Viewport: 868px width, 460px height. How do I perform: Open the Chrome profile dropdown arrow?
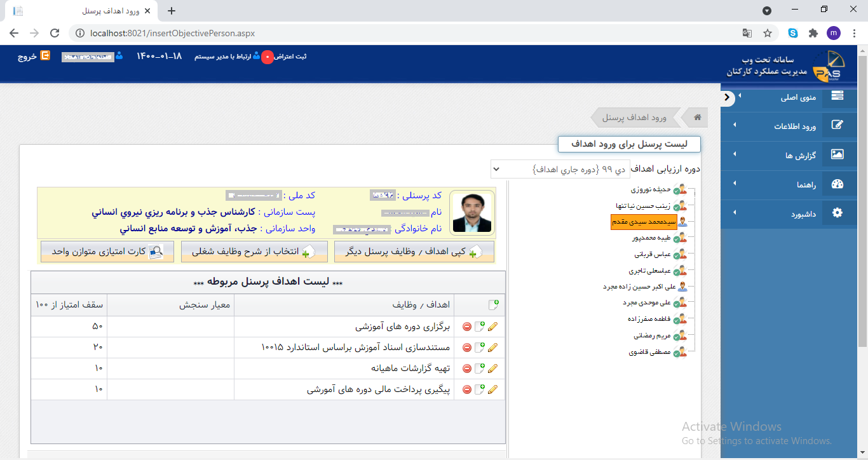(767, 11)
